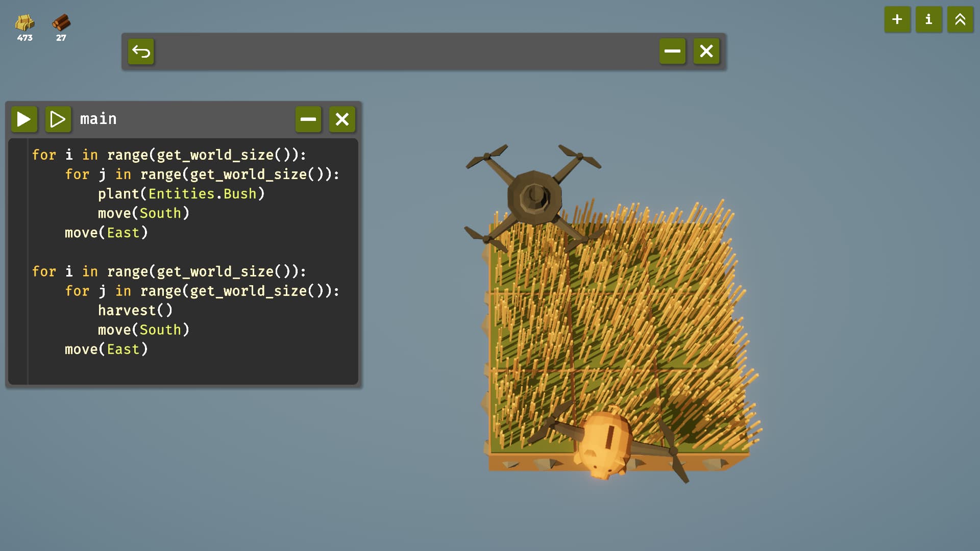Click the wood resource icon showing 27
The height and width of the screenshot is (551, 980).
[61, 23]
